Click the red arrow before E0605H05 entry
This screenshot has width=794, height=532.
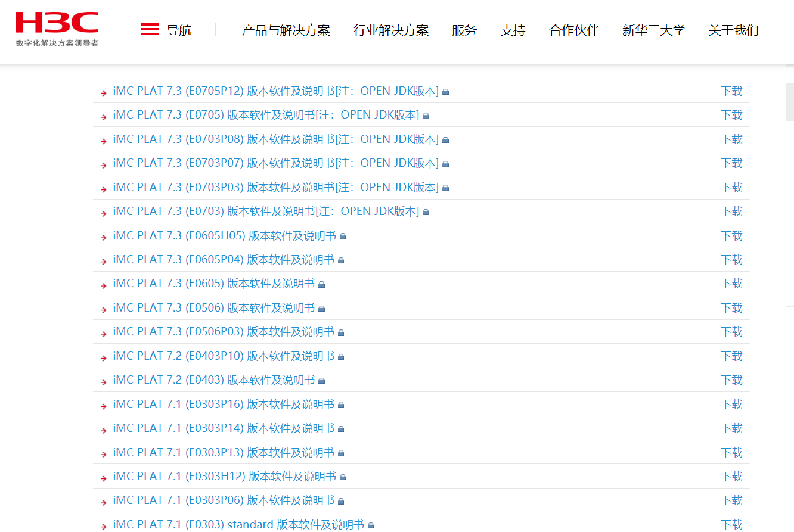point(104,237)
